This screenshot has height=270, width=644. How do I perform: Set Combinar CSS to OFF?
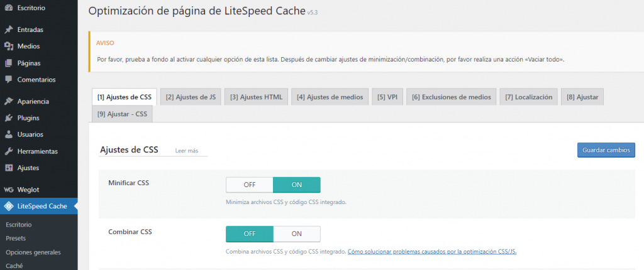click(x=249, y=234)
